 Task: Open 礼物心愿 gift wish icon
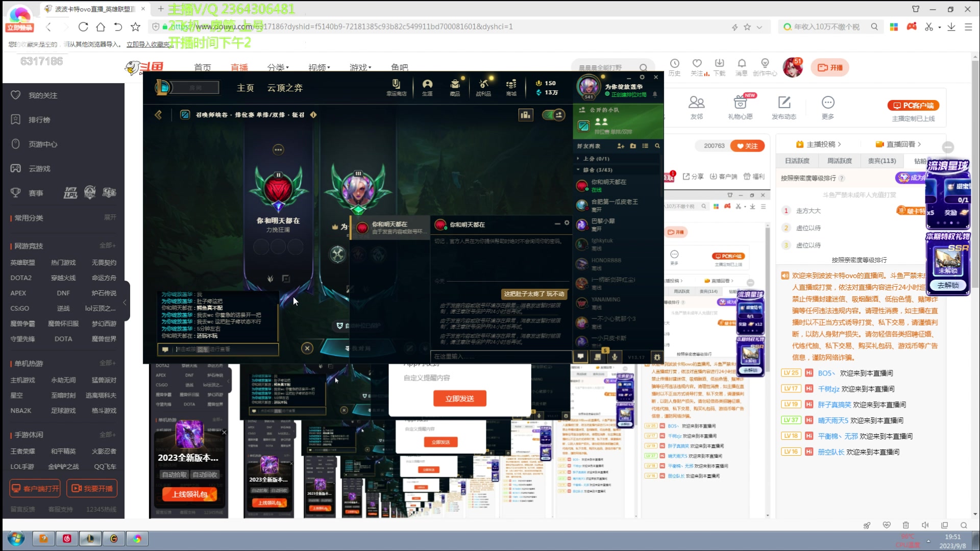[x=740, y=107]
